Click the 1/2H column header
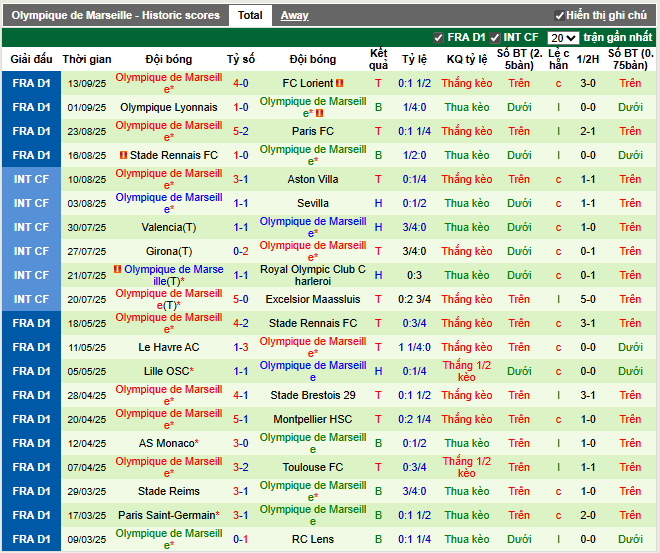The height and width of the screenshot is (553, 660). (588, 59)
